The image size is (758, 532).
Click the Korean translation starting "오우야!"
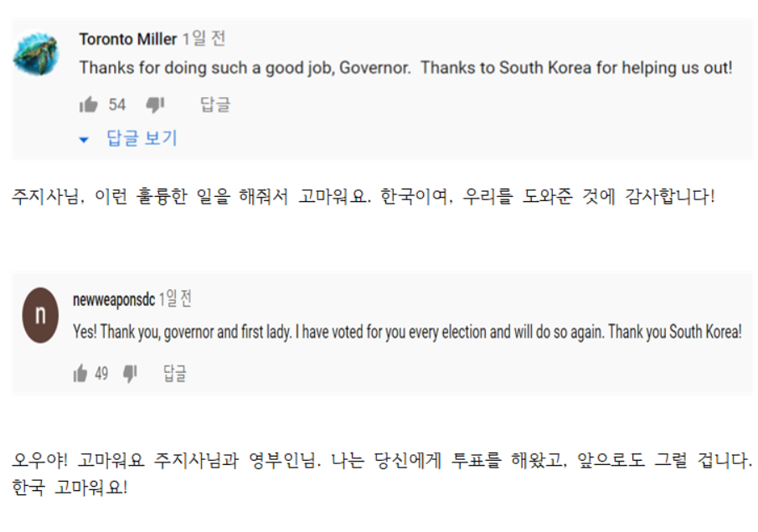pyautogui.click(x=381, y=461)
